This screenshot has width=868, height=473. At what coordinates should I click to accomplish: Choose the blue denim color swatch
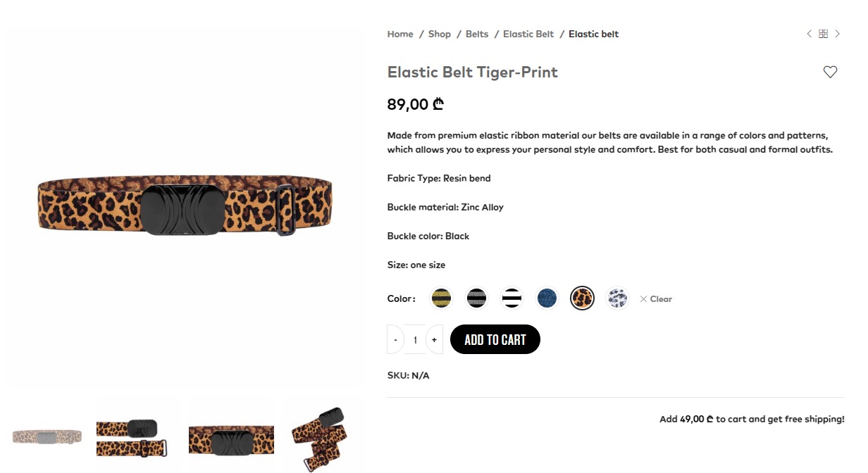click(547, 298)
